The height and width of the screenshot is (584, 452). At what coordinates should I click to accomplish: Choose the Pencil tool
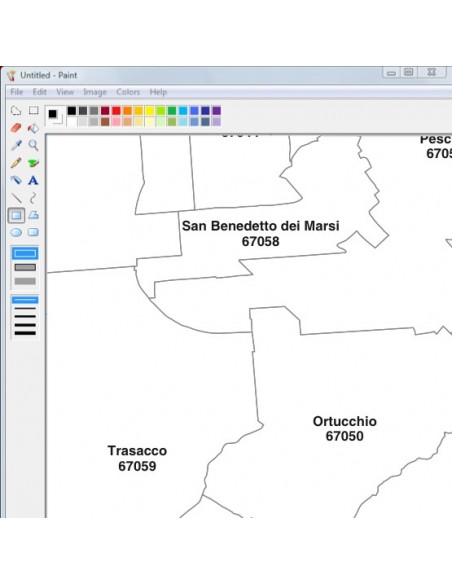coord(16,163)
